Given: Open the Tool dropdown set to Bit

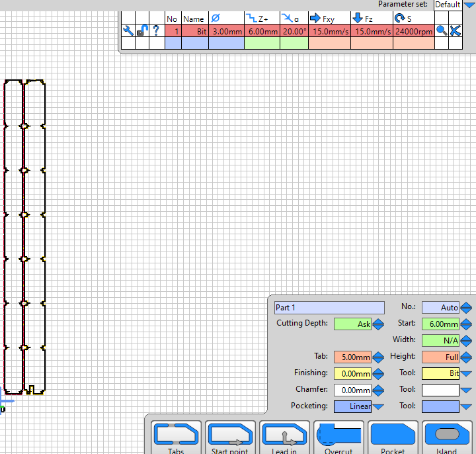Looking at the screenshot, I should point(466,373).
